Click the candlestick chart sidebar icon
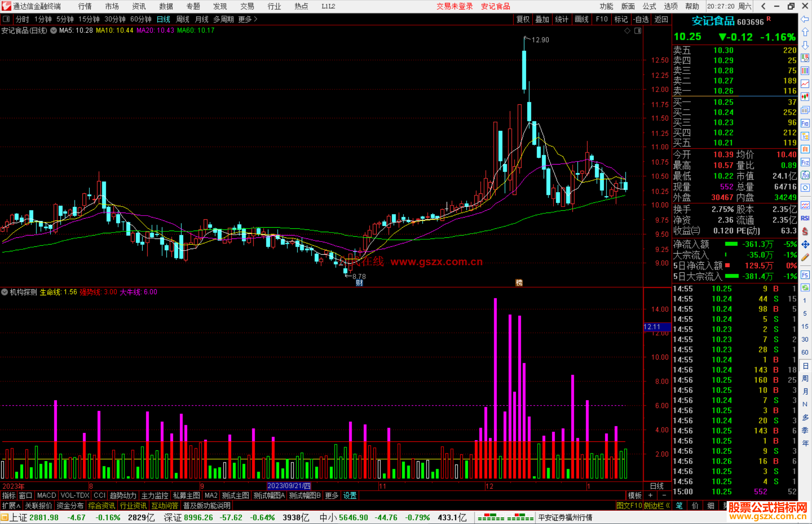This screenshot has width=812, height=524. (x=805, y=97)
